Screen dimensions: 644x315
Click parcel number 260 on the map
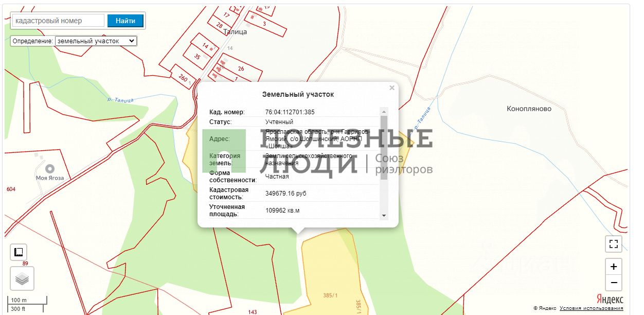pos(183,78)
